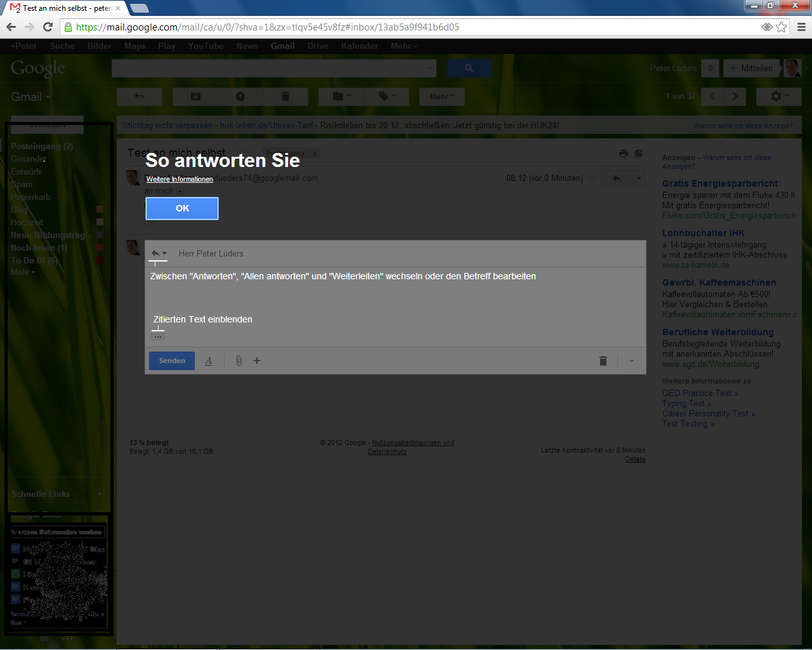
Task: Discard the draft with the reply trash icon
Action: click(603, 361)
